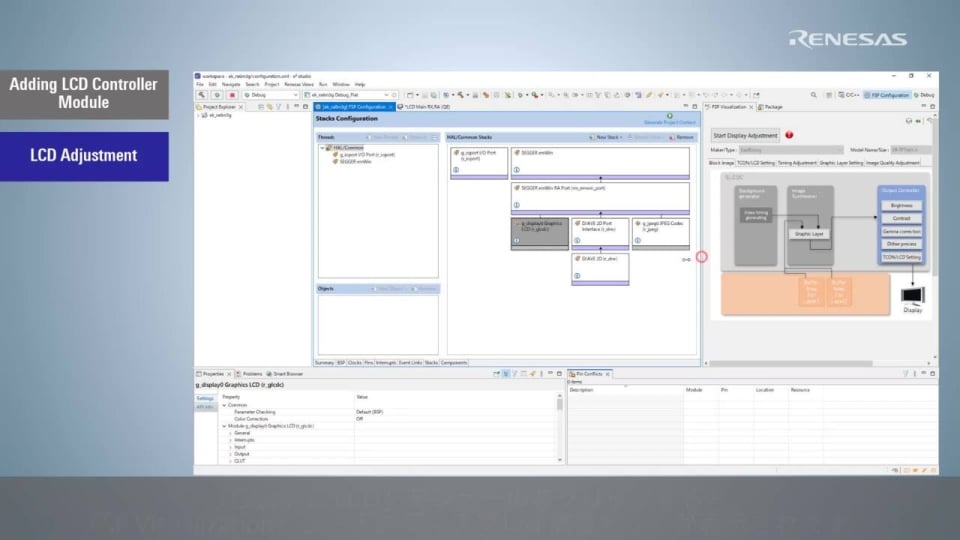Screen dimensions: 960x540
Task: Click the Generate Project Content icon
Action: (x=670, y=116)
